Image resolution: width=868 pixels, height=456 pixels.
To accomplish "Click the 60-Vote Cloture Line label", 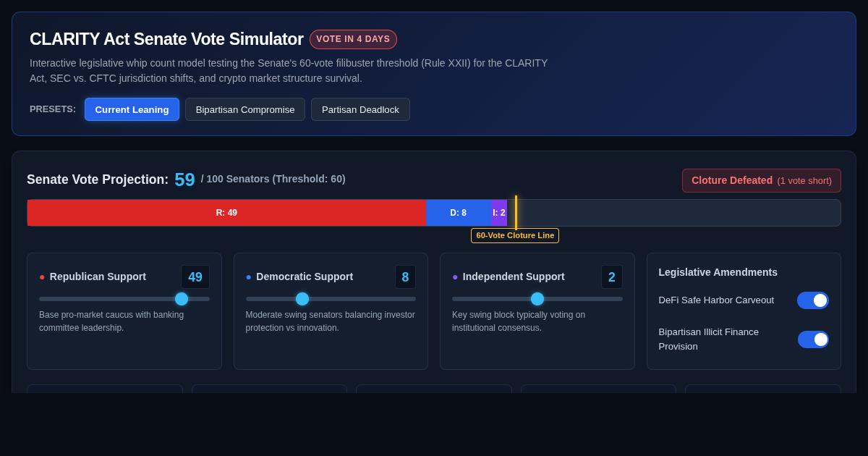I will [515, 235].
